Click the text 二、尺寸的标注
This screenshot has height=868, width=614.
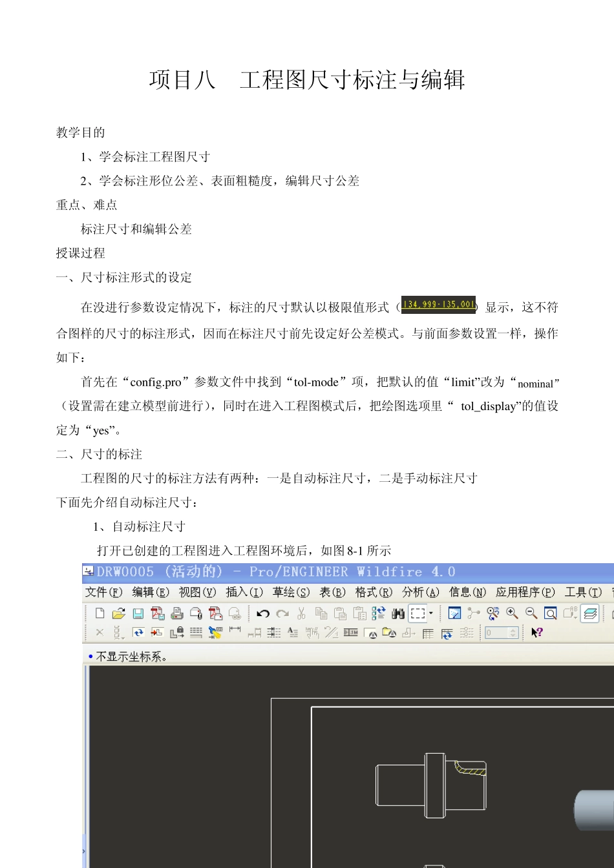click(99, 455)
